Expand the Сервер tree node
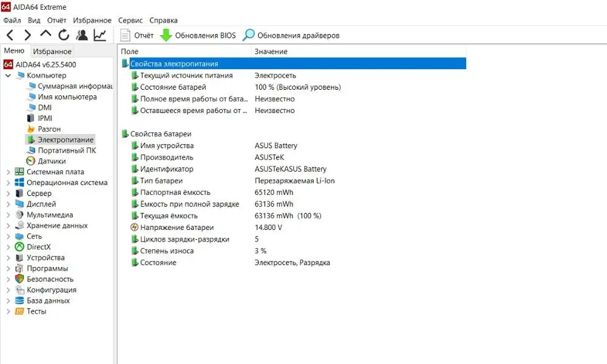The height and width of the screenshot is (364, 607). tap(8, 193)
